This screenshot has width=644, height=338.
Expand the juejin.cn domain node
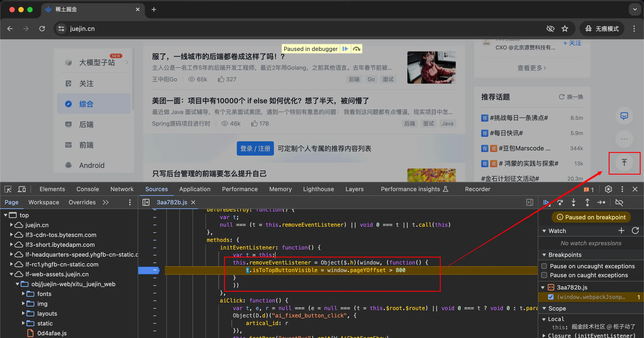point(11,225)
